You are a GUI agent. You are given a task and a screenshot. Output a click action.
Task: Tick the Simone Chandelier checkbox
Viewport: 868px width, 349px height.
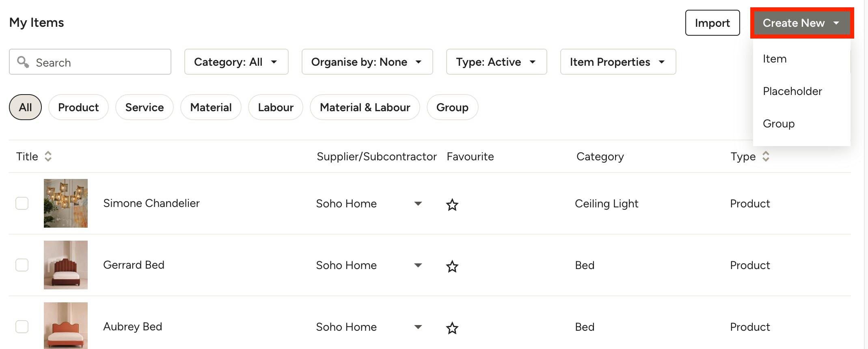point(22,203)
